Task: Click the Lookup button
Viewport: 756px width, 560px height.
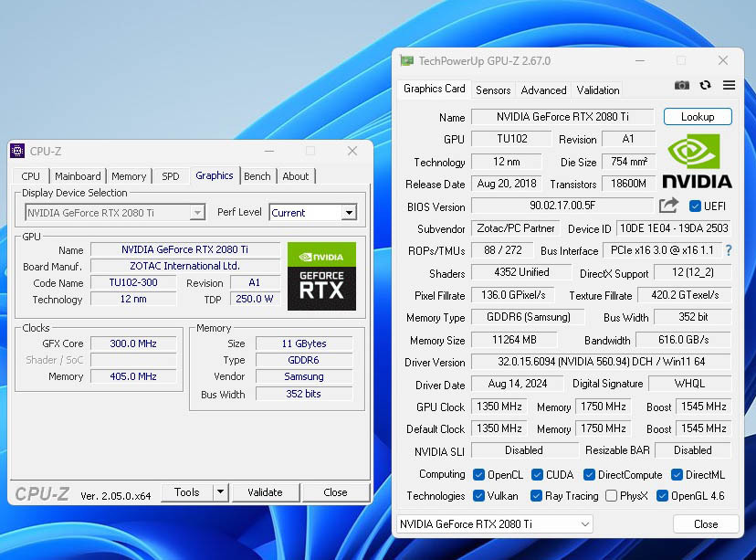Action: [x=698, y=117]
